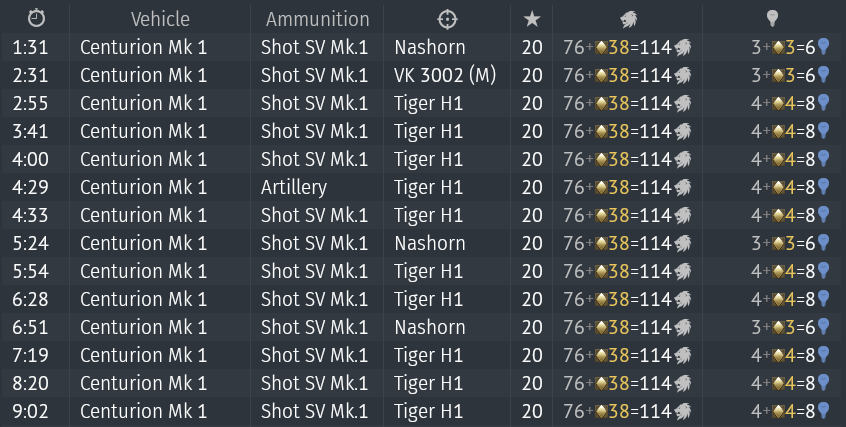The height and width of the screenshot is (427, 846).
Task: Click the gold bonus icon before 38 in 4:00 row
Action: click(602, 159)
